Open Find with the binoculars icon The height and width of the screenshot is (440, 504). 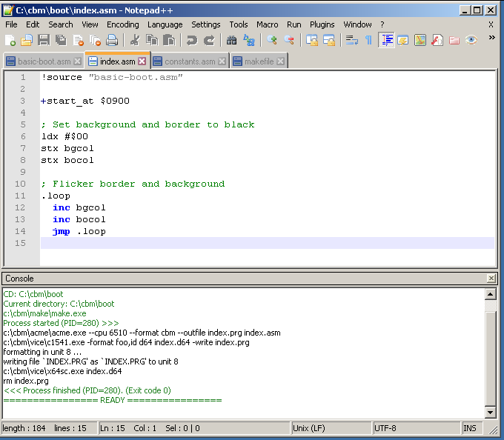pos(232,41)
